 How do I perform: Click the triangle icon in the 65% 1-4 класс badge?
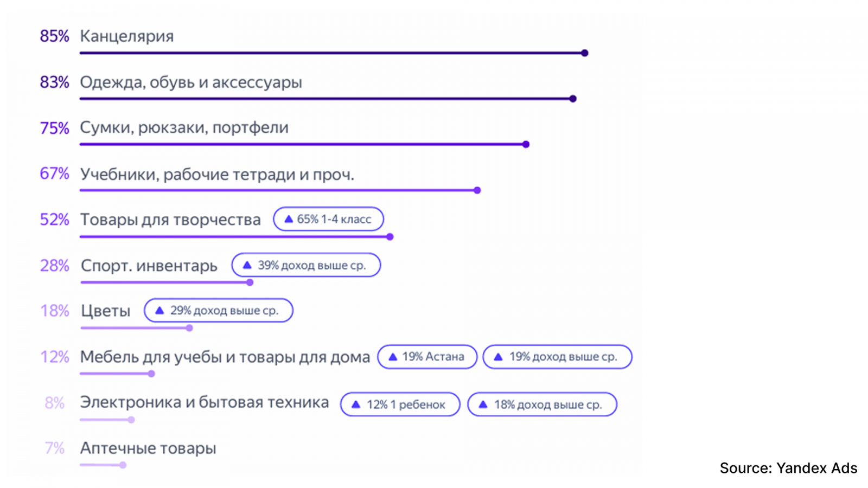(x=289, y=220)
